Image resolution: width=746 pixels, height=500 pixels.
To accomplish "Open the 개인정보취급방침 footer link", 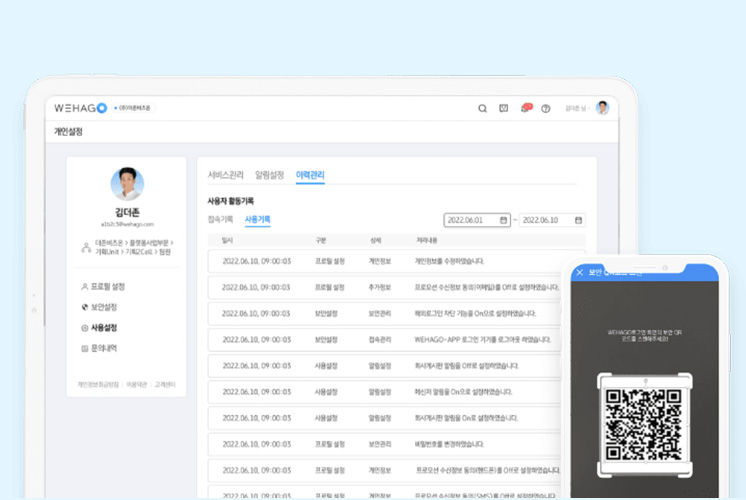I will tap(98, 384).
